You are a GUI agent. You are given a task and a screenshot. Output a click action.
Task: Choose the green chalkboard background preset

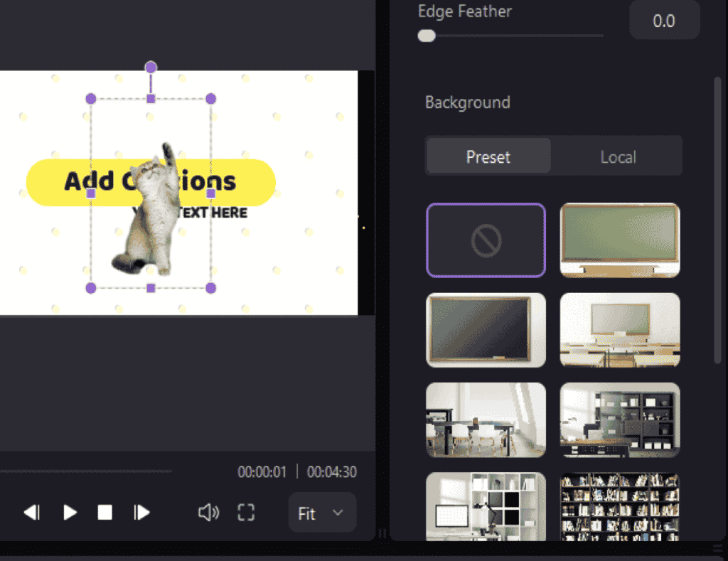620,240
